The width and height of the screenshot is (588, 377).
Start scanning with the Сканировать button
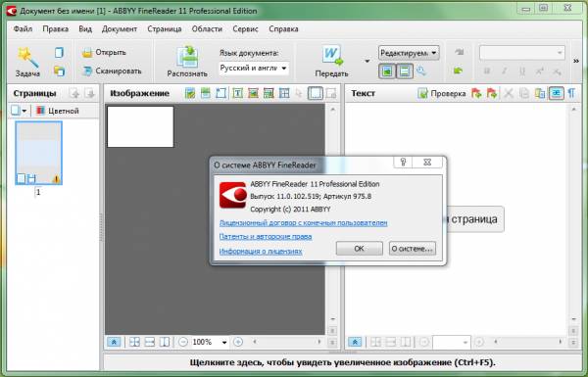point(112,71)
